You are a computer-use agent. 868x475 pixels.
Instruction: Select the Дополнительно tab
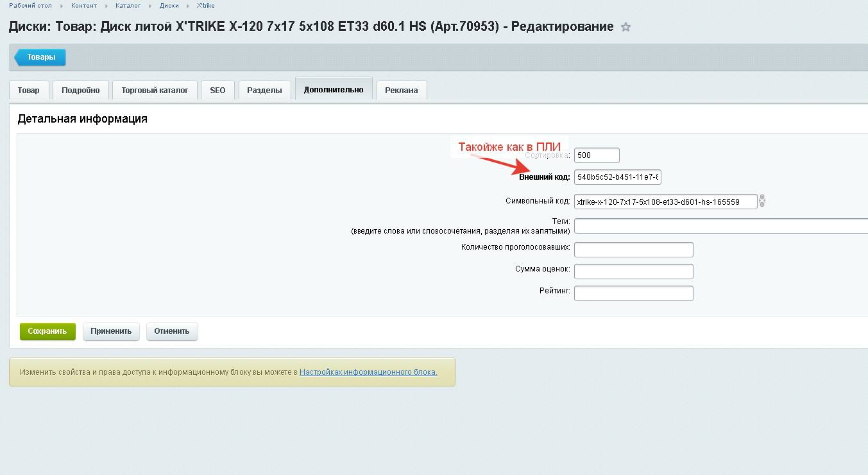point(334,89)
